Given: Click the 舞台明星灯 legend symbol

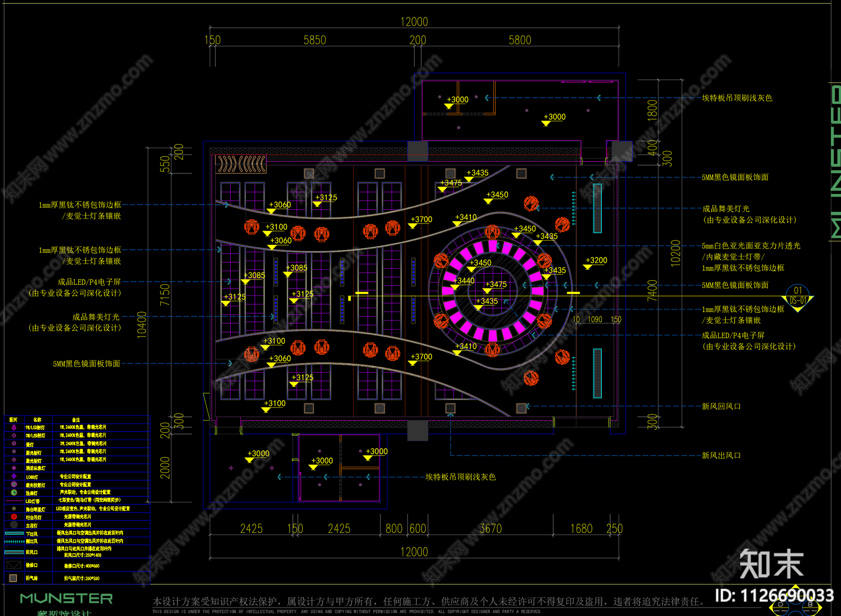Looking at the screenshot, I should click(14, 509).
